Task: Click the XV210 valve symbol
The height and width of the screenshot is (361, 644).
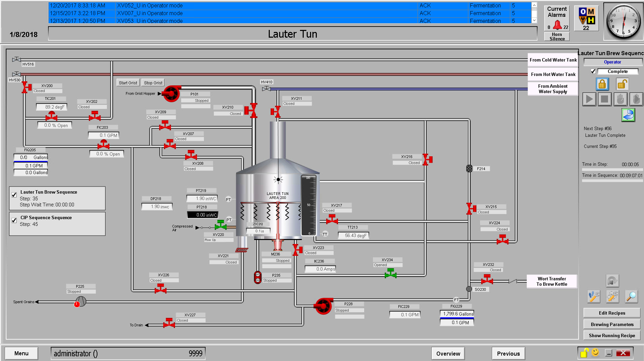Action: 251,110
